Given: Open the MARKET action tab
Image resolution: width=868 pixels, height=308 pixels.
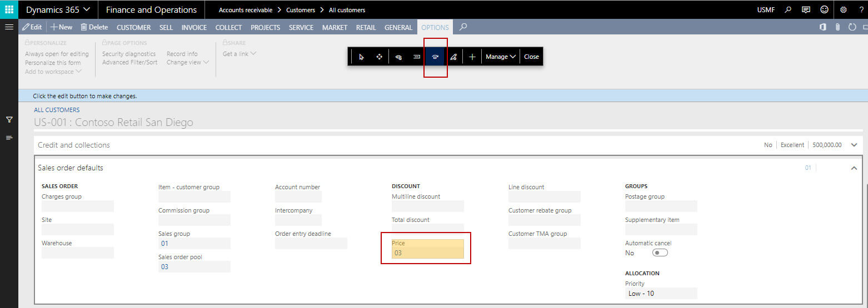Looking at the screenshot, I should [335, 27].
